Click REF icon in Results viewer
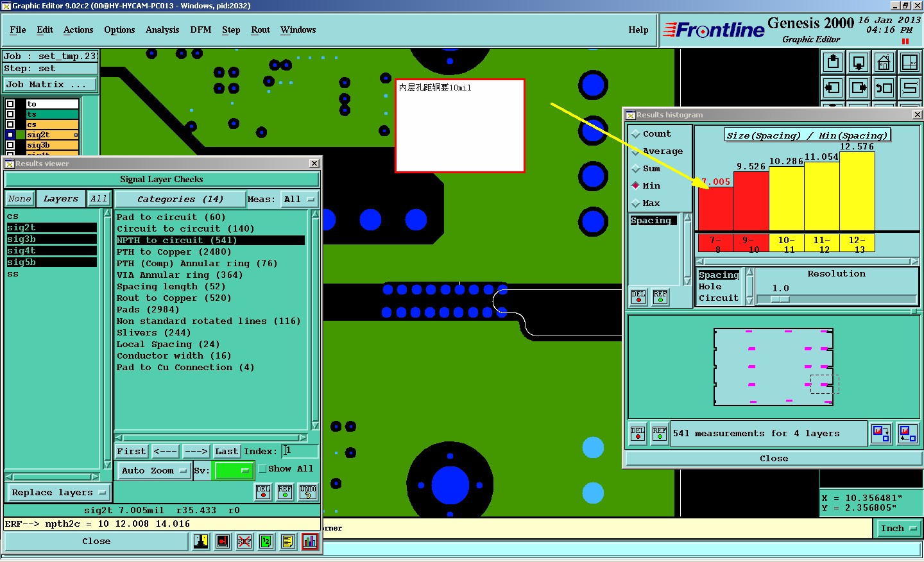Viewport: 924px width, 562px height. 285,492
